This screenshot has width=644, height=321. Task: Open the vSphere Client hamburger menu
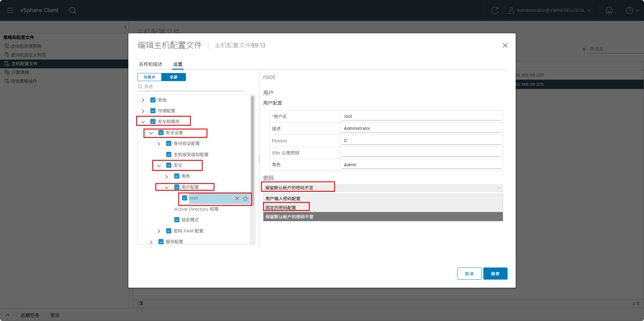10,10
